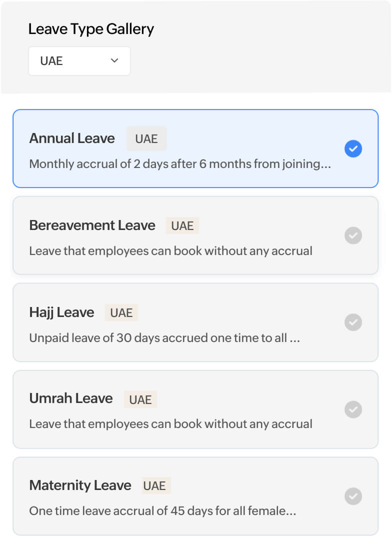Click the UAE tag beside Hajj Leave
Viewport: 392px width, 552px height.
pyautogui.click(x=121, y=312)
